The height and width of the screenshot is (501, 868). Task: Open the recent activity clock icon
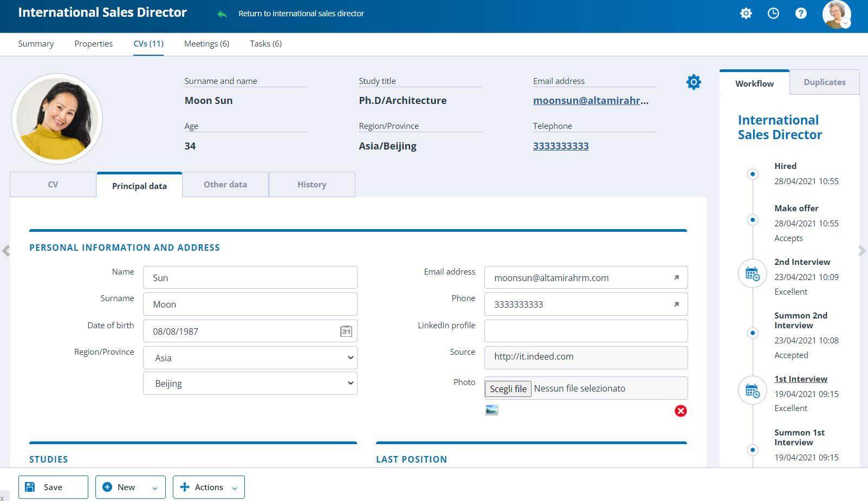tap(774, 14)
